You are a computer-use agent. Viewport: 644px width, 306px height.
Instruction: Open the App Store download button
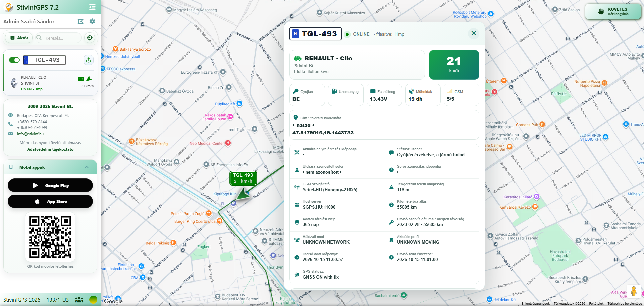(50, 201)
